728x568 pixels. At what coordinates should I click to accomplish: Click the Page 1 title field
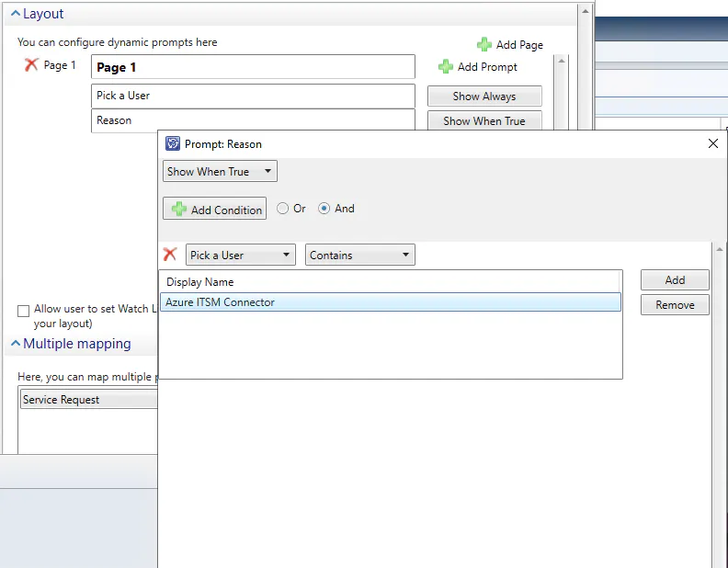click(x=253, y=67)
